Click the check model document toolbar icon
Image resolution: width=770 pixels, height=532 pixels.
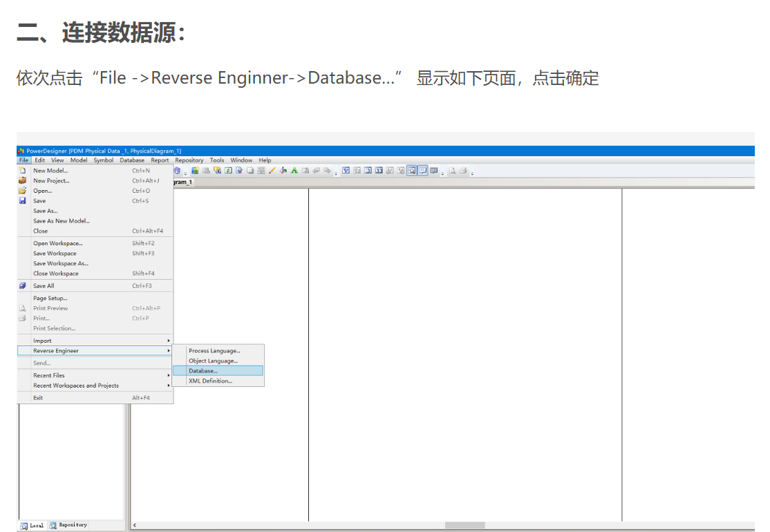point(240,170)
